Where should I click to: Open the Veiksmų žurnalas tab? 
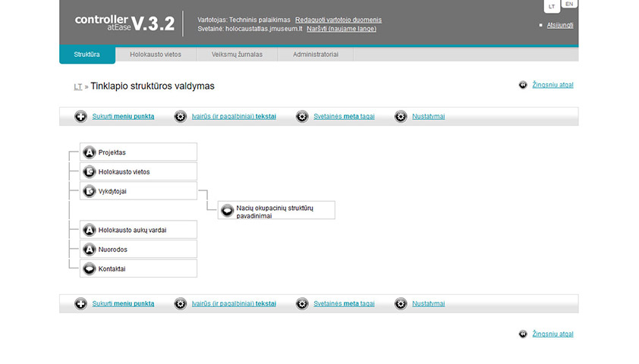point(237,55)
